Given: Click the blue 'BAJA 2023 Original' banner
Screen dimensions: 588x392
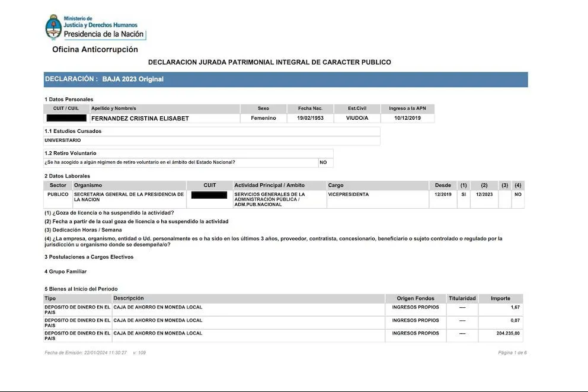Looking at the screenshot, I should coord(285,79).
